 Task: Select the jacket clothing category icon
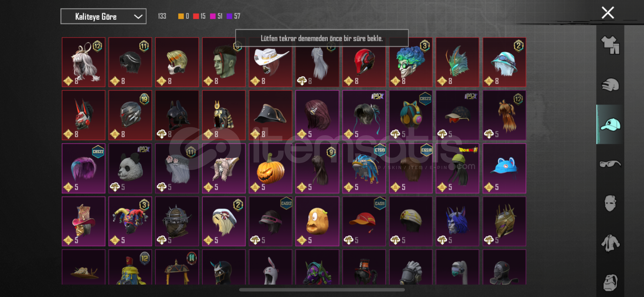click(610, 243)
